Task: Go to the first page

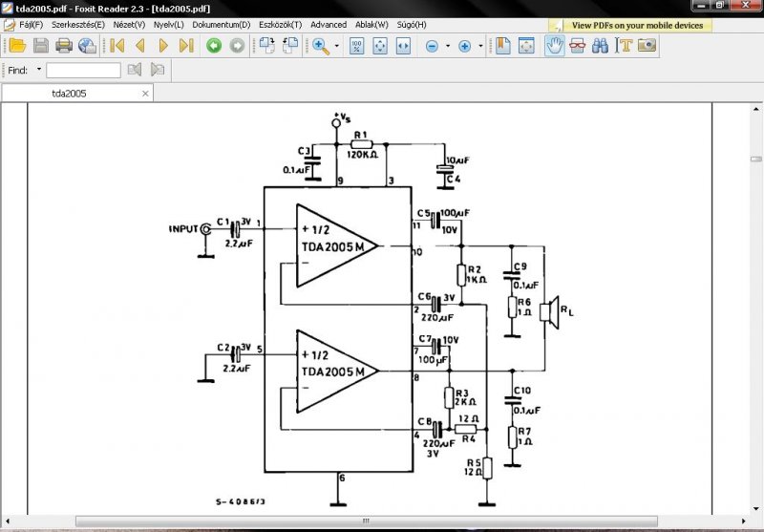Action: tap(117, 46)
